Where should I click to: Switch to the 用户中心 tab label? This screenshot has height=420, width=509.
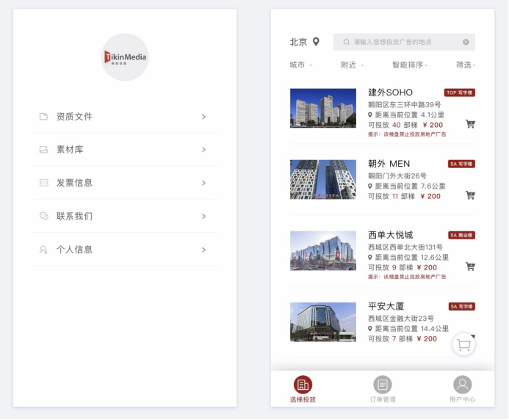(x=462, y=399)
